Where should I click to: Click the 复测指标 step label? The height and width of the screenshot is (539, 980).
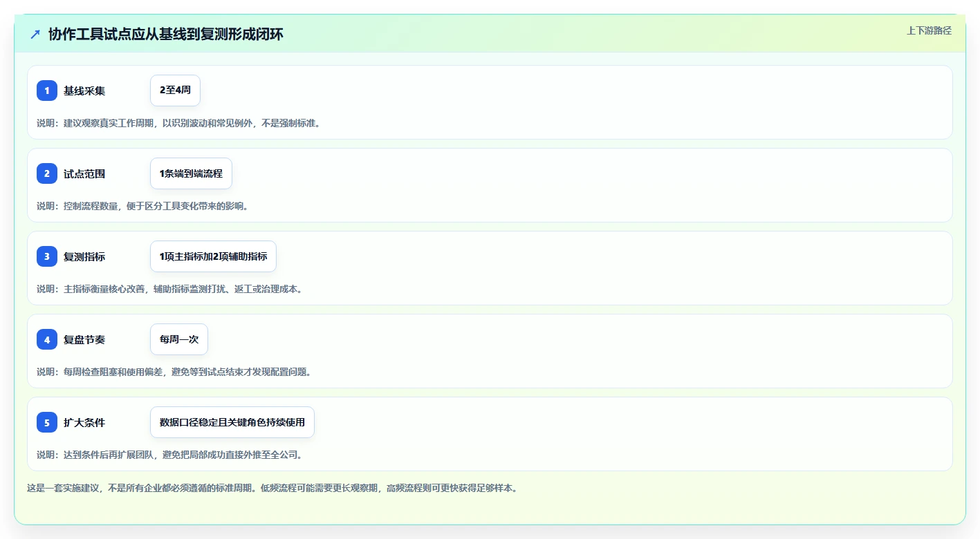[84, 256]
